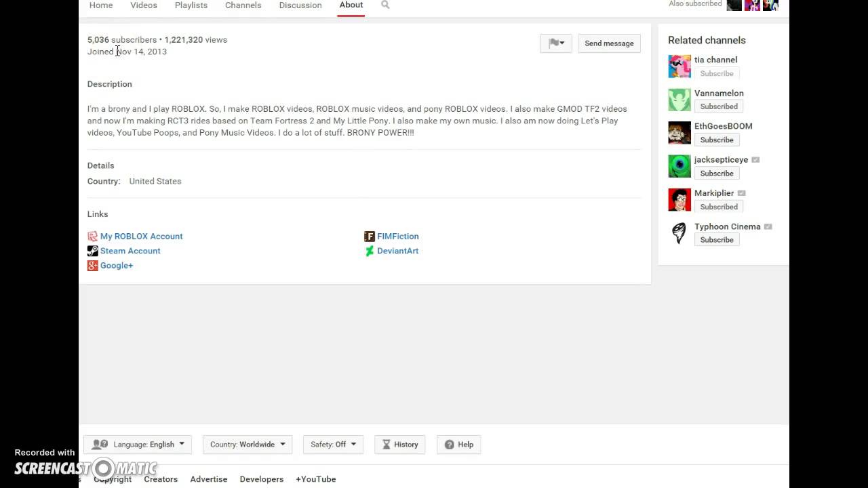Expand the Language: English dropdown
This screenshot has width=868, height=488.
click(138, 445)
